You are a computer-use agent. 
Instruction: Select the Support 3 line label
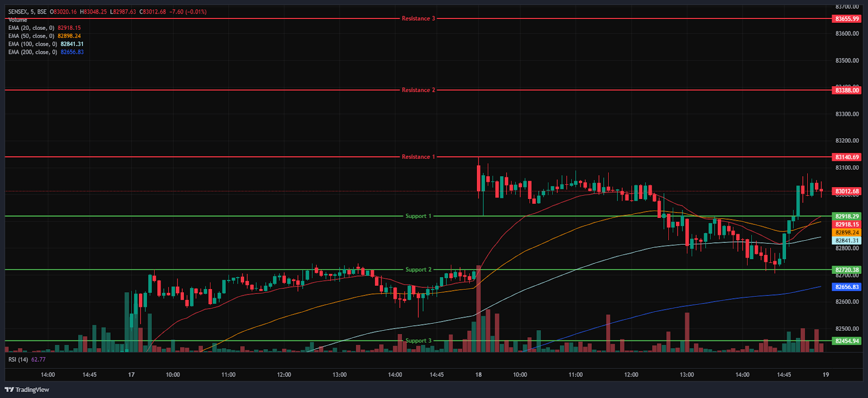click(418, 341)
